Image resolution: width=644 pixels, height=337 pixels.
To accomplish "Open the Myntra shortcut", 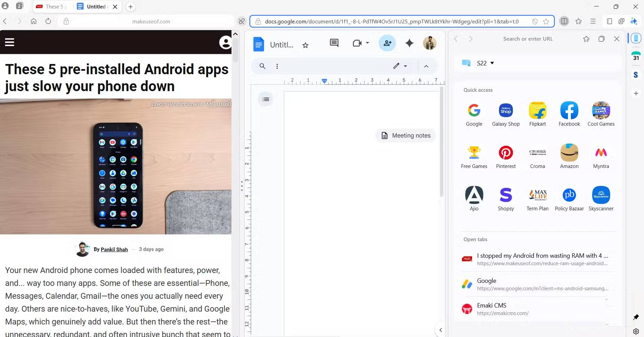I will [601, 156].
